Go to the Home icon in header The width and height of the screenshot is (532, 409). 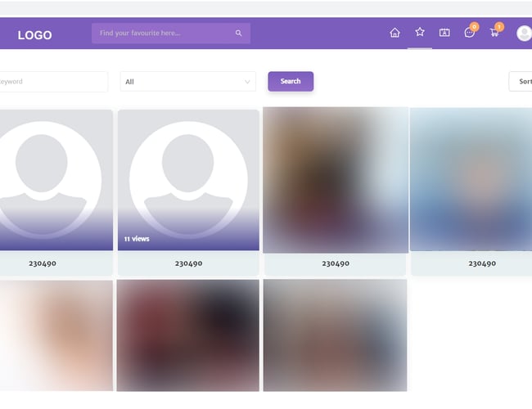[x=394, y=33]
